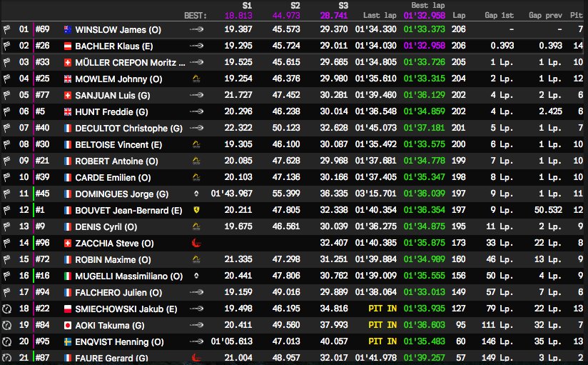Click car number #69
The image size is (588, 365).
click(42, 29)
